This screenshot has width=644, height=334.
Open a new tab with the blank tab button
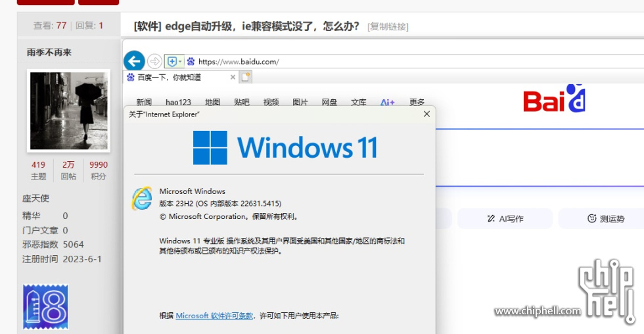tap(246, 77)
